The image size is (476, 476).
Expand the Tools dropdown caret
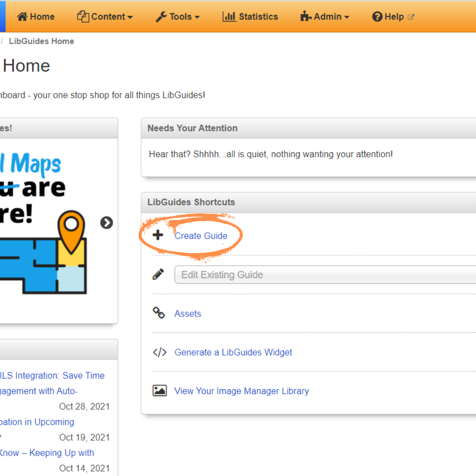click(x=197, y=17)
